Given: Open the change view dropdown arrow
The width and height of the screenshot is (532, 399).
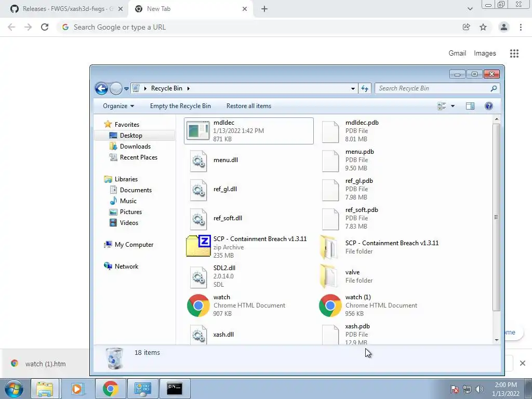Looking at the screenshot, I should coord(453,106).
